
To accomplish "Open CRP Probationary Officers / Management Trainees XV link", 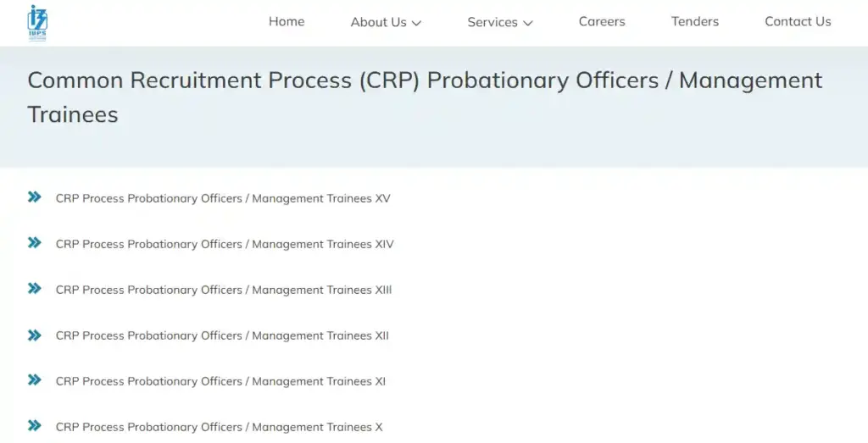I will (x=223, y=199).
